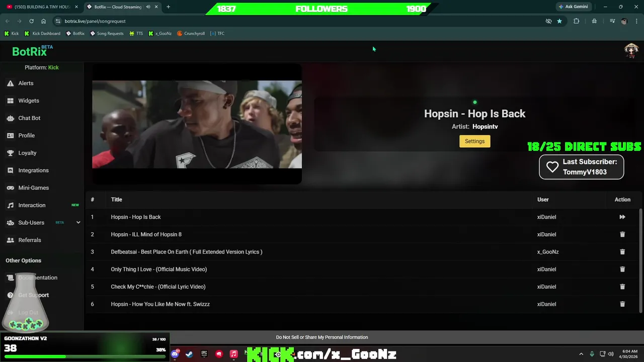View site information icon in address bar
The height and width of the screenshot is (362, 644).
(58, 21)
